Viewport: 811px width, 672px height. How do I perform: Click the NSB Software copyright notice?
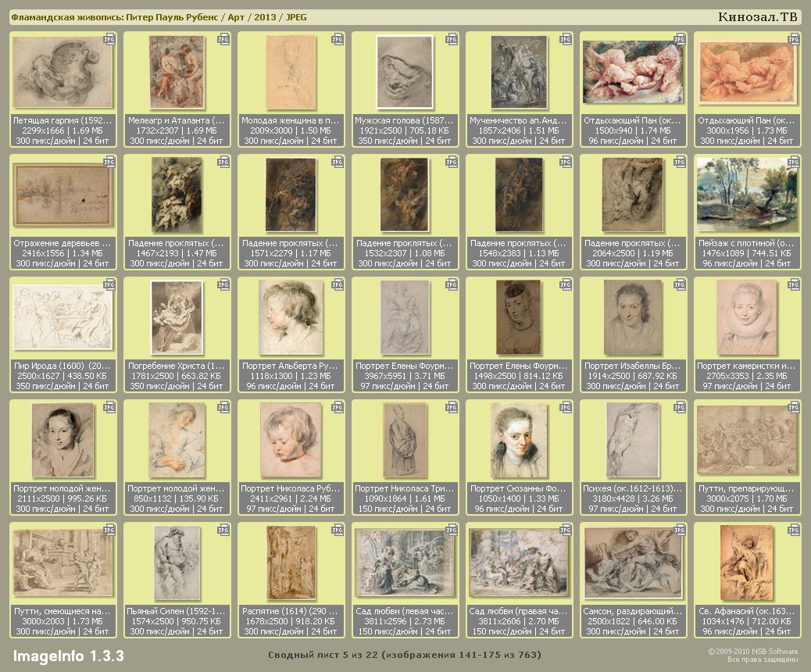(x=752, y=655)
